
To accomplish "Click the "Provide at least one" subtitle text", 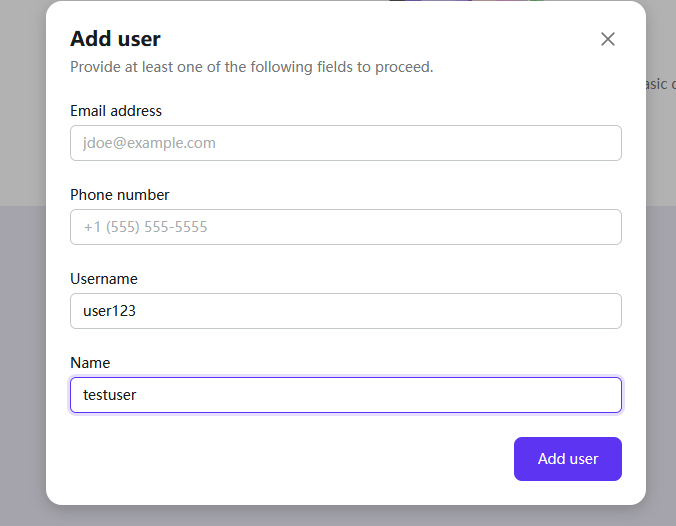I will 251,67.
